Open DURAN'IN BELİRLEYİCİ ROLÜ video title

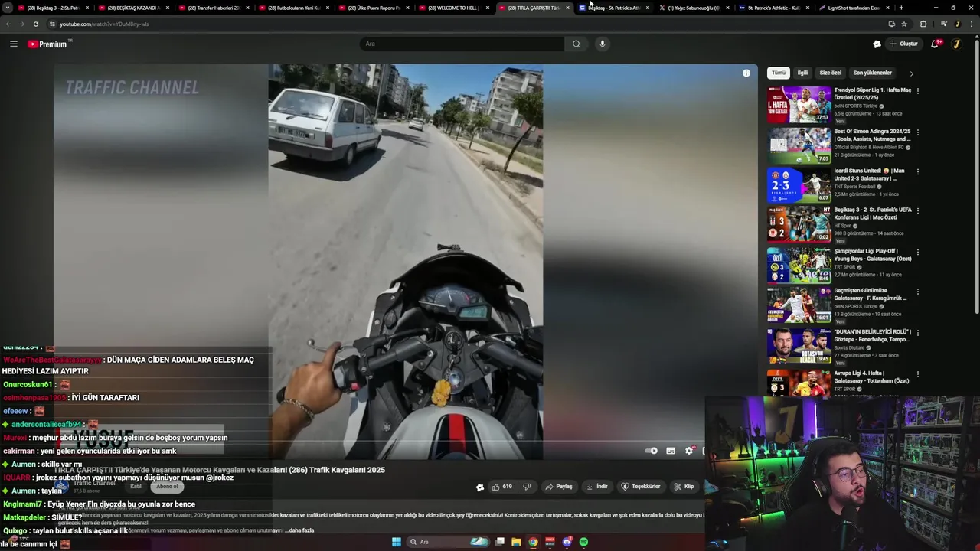(x=873, y=336)
